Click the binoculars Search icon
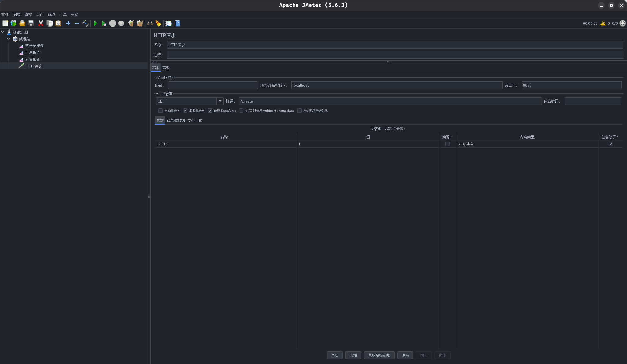This screenshot has height=364, width=627. (x=150, y=23)
